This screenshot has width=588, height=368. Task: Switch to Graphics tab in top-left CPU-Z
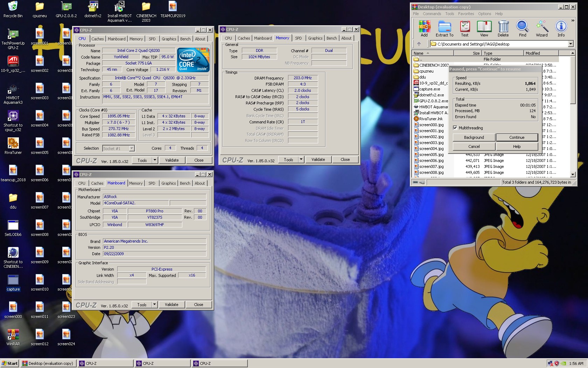tap(169, 39)
